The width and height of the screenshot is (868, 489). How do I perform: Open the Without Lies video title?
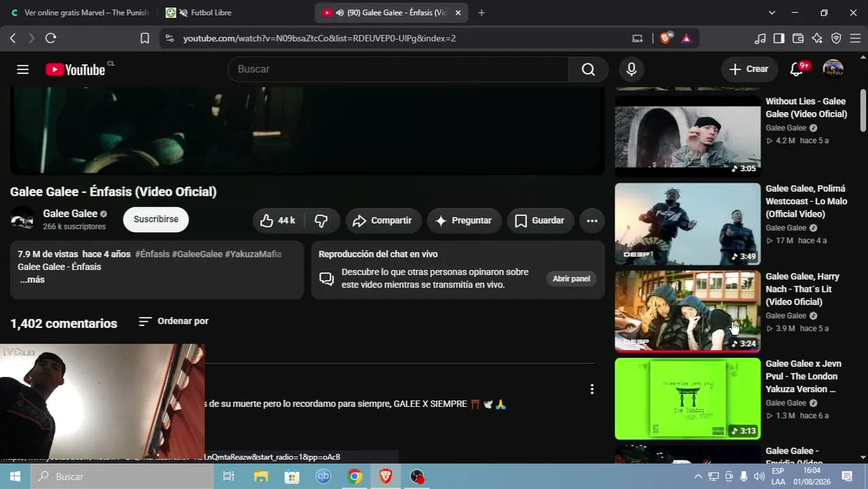806,107
